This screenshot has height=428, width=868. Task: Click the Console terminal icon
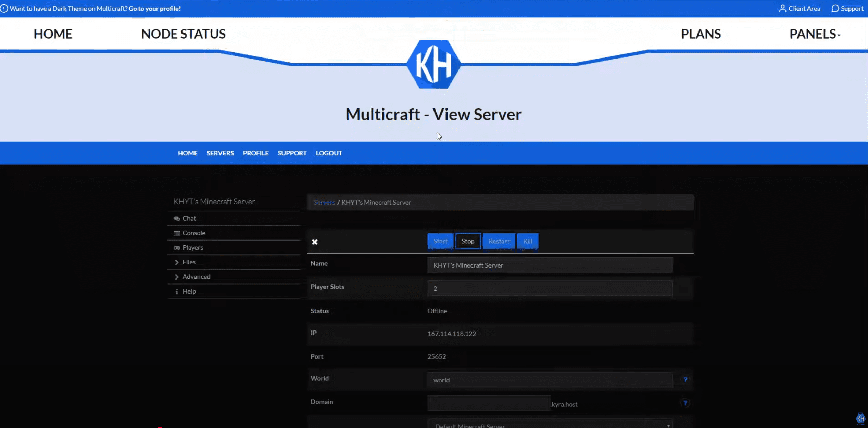point(177,233)
